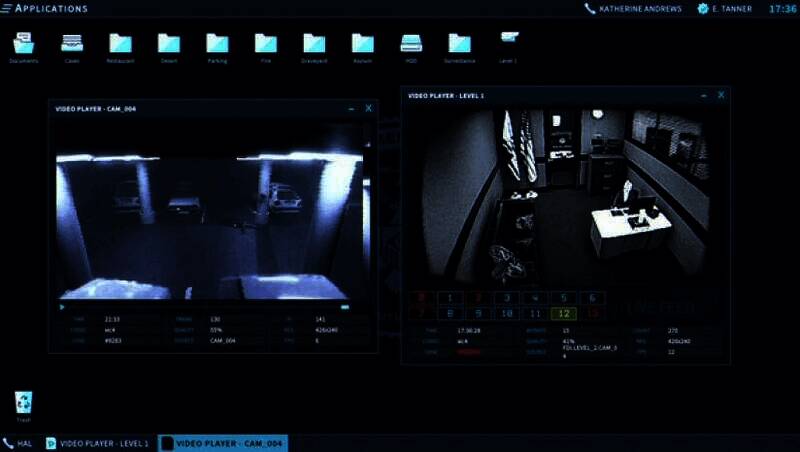
Task: Open the HDD drive icon
Action: (x=411, y=44)
